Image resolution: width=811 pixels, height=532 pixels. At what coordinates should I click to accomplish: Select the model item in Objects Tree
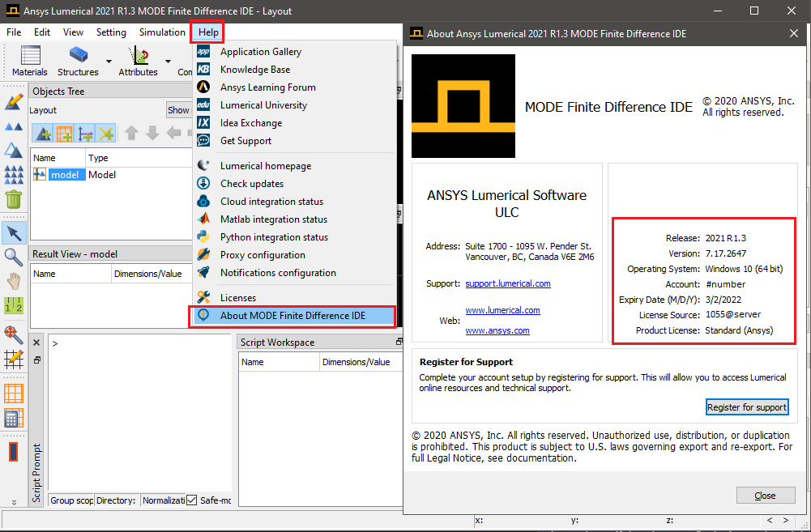(65, 175)
